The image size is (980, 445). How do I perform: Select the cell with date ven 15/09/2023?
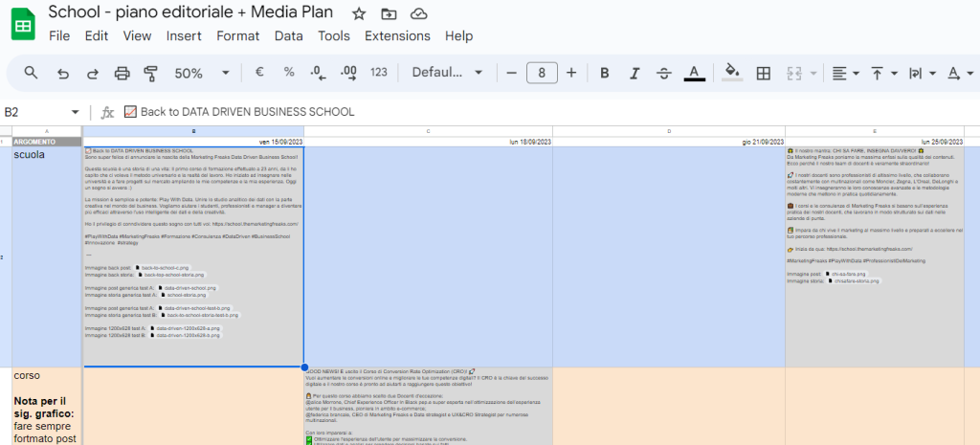pyautogui.click(x=193, y=142)
